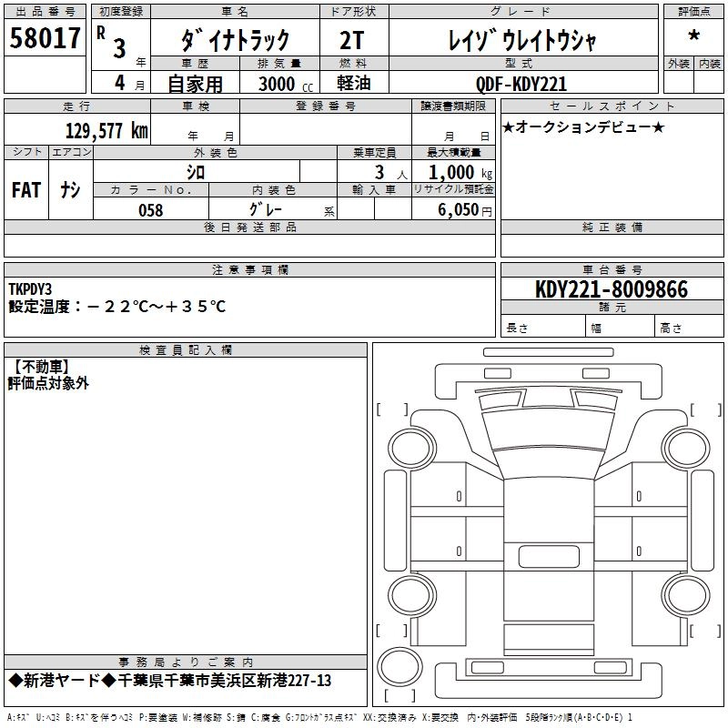Select the seating capacity 3 人
Screen dimensions: 728x728
coord(391,172)
